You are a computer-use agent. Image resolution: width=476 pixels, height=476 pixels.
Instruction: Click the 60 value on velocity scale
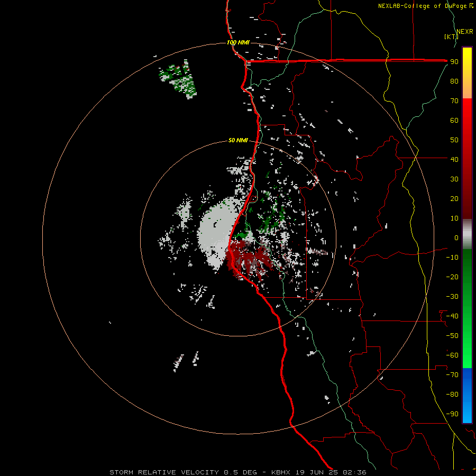[454, 121]
